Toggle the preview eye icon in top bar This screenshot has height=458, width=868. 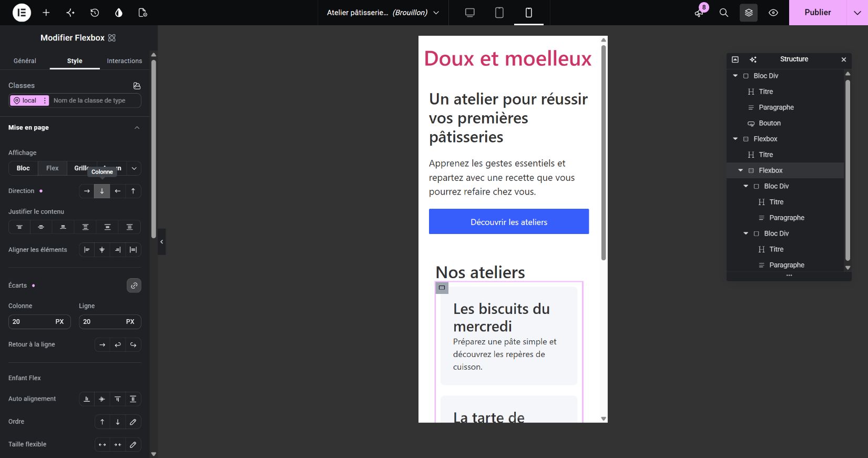pos(773,13)
